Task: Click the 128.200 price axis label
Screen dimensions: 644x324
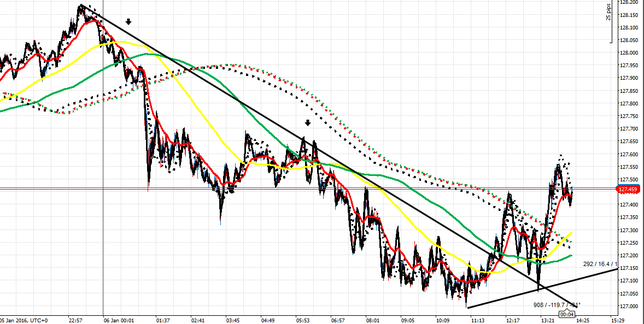Action: pos(629,2)
